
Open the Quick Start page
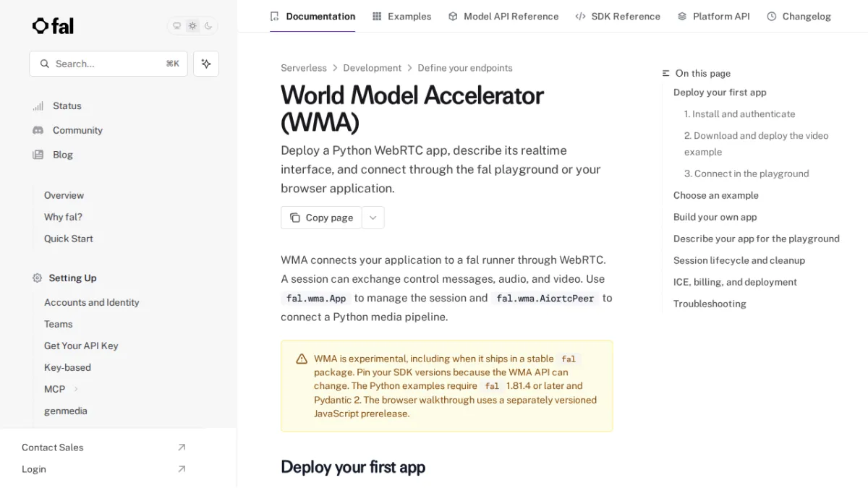click(x=69, y=239)
